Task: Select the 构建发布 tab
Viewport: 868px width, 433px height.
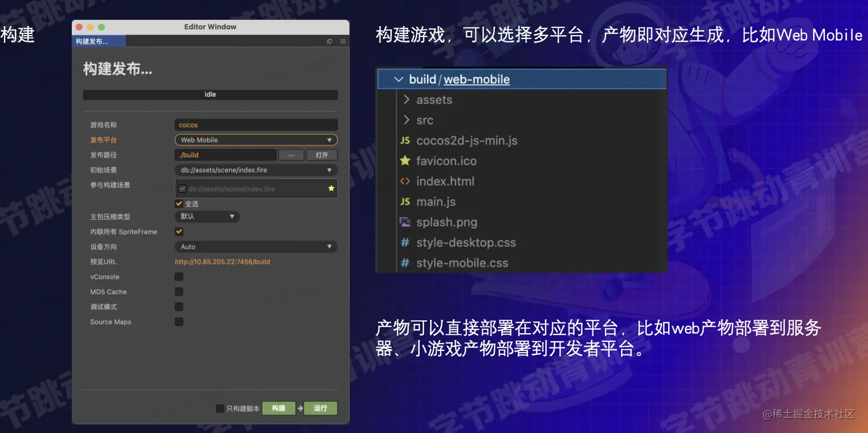Action: click(99, 41)
